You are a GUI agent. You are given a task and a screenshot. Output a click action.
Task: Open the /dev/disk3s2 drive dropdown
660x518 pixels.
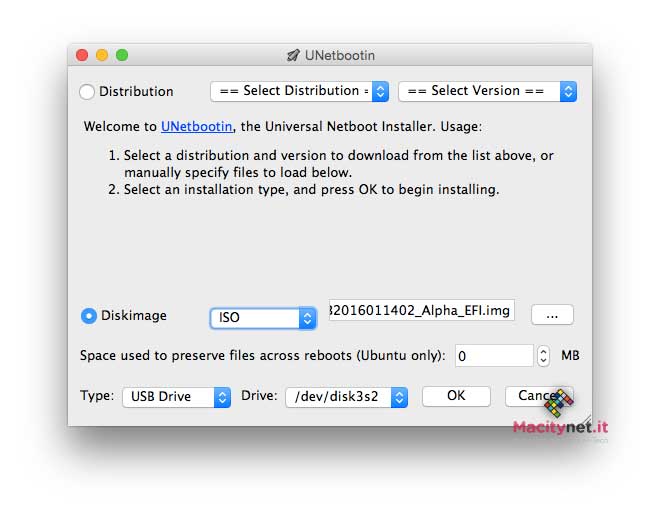click(x=346, y=397)
